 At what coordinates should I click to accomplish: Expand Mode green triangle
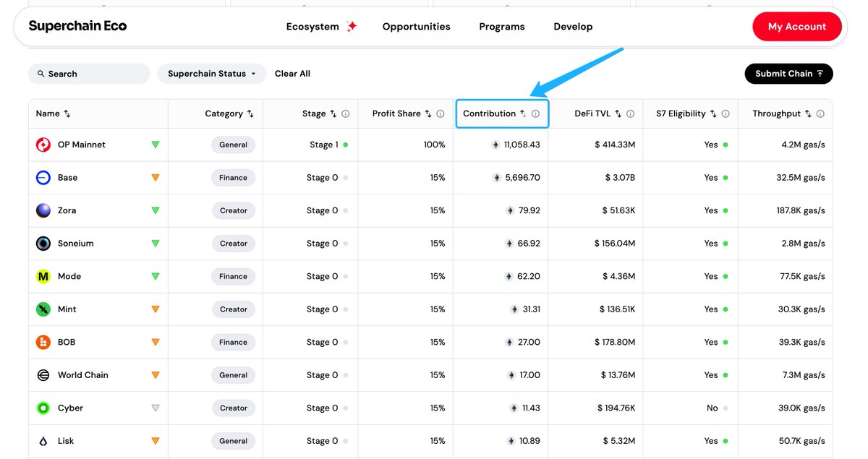point(156,276)
